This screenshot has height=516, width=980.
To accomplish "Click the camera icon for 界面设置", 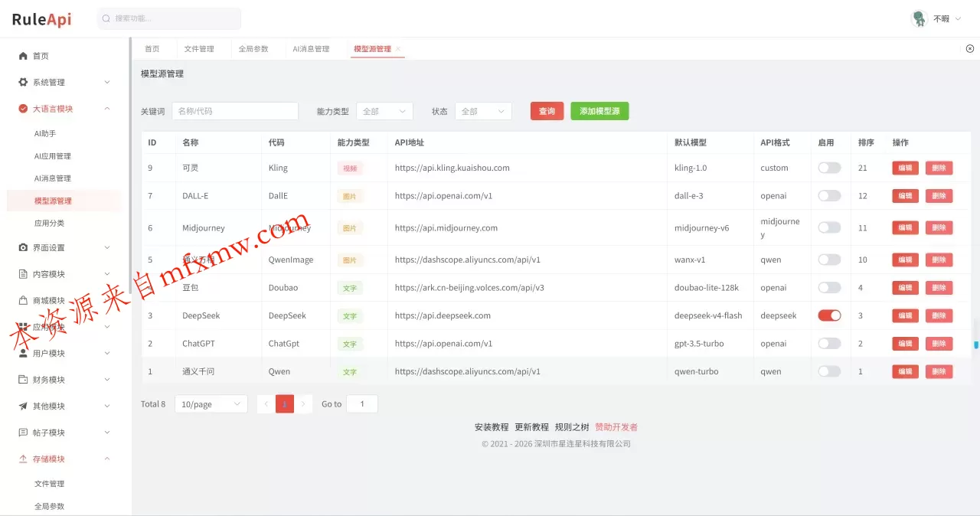I will click(23, 247).
